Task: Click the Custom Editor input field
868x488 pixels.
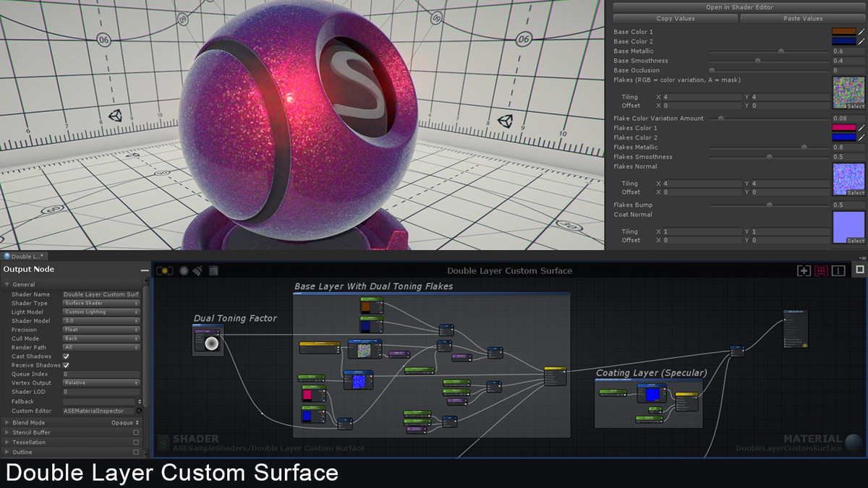Action: pyautogui.click(x=98, y=411)
